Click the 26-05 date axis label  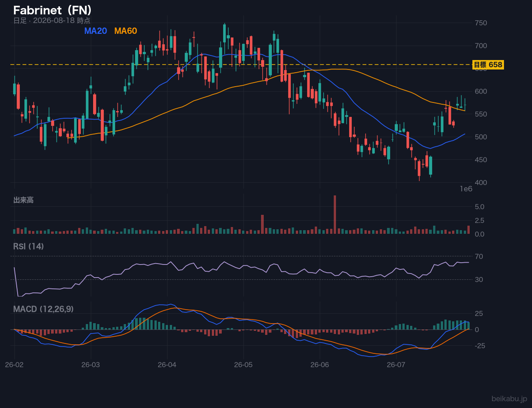click(243, 365)
